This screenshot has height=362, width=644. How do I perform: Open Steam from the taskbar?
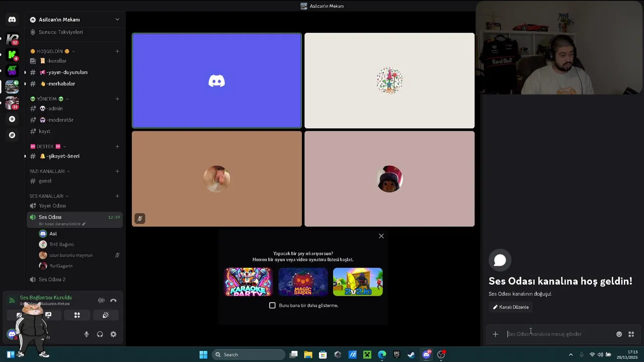coord(411,355)
